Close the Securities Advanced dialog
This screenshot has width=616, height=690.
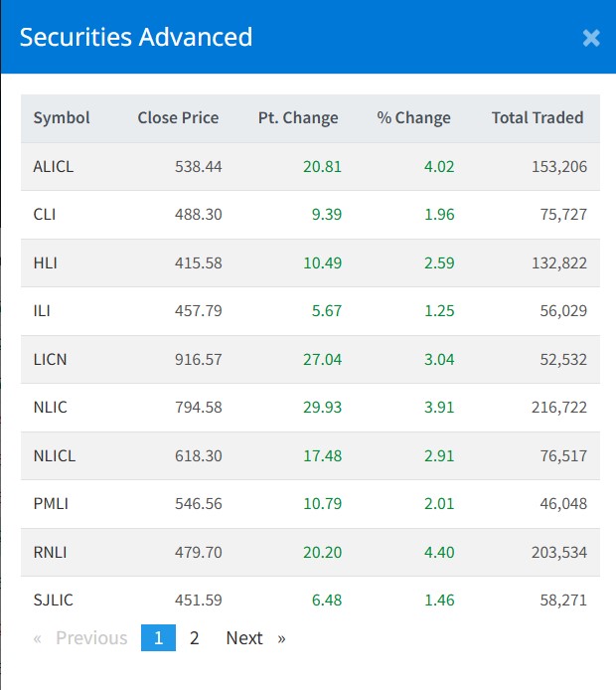click(591, 38)
